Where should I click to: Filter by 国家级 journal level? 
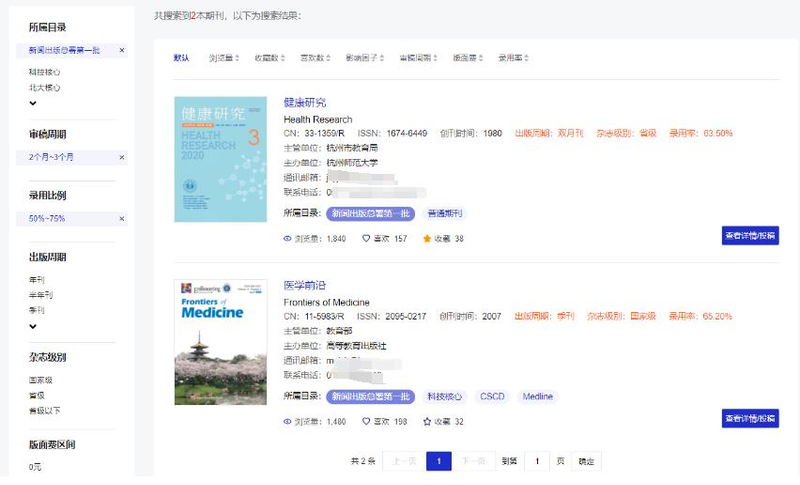pyautogui.click(x=40, y=380)
